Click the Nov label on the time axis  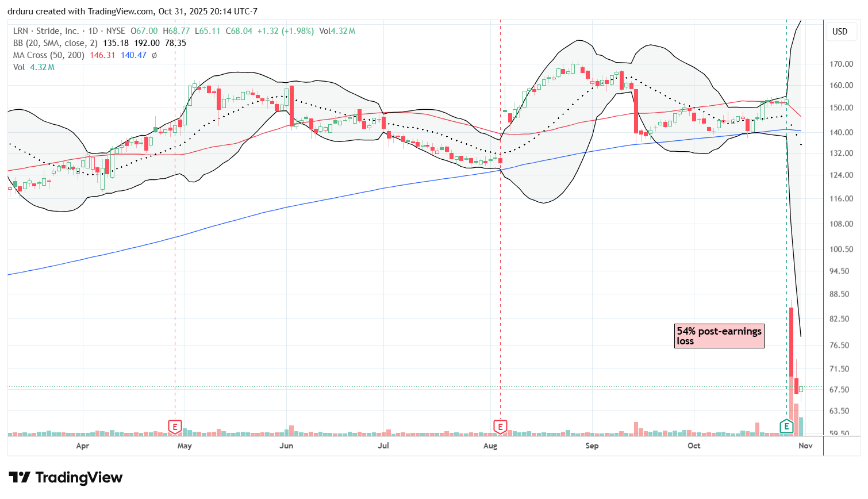point(805,446)
